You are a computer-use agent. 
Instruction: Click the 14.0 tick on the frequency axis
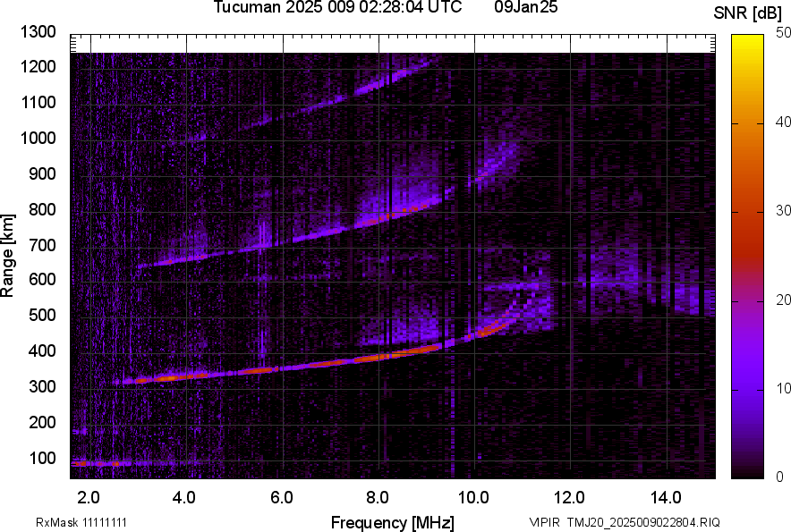pyautogui.click(x=665, y=497)
